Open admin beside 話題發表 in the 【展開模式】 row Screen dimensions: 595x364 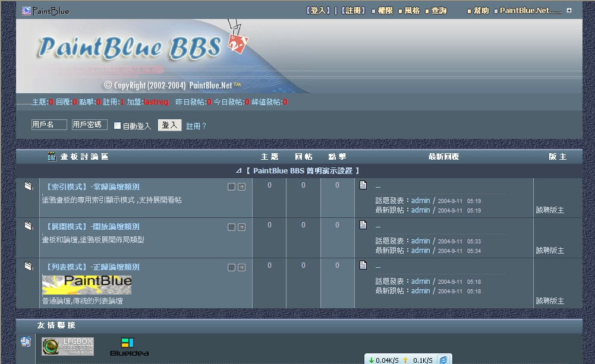pos(420,240)
